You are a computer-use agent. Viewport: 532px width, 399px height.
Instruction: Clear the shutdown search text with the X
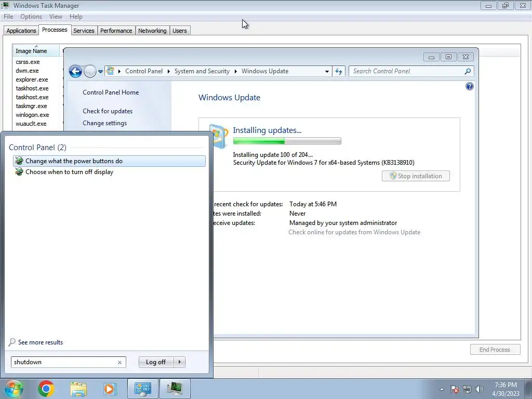click(119, 362)
